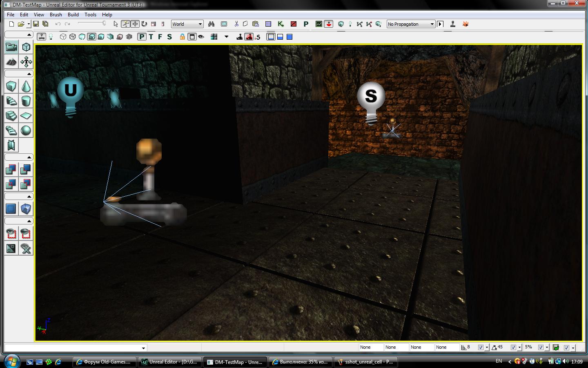The width and height of the screenshot is (588, 368).
Task: Switch to Unreal Editor taskbar button
Action: [x=169, y=362]
